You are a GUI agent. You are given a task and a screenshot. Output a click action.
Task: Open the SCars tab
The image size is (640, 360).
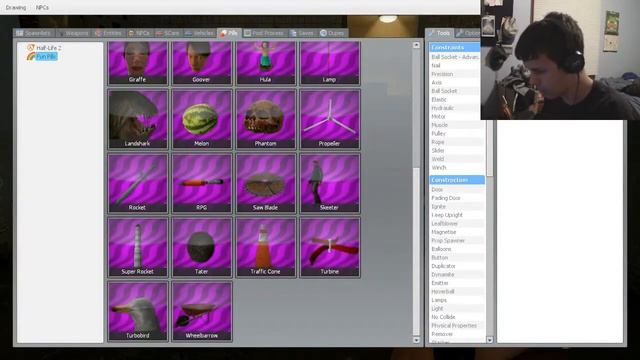168,33
